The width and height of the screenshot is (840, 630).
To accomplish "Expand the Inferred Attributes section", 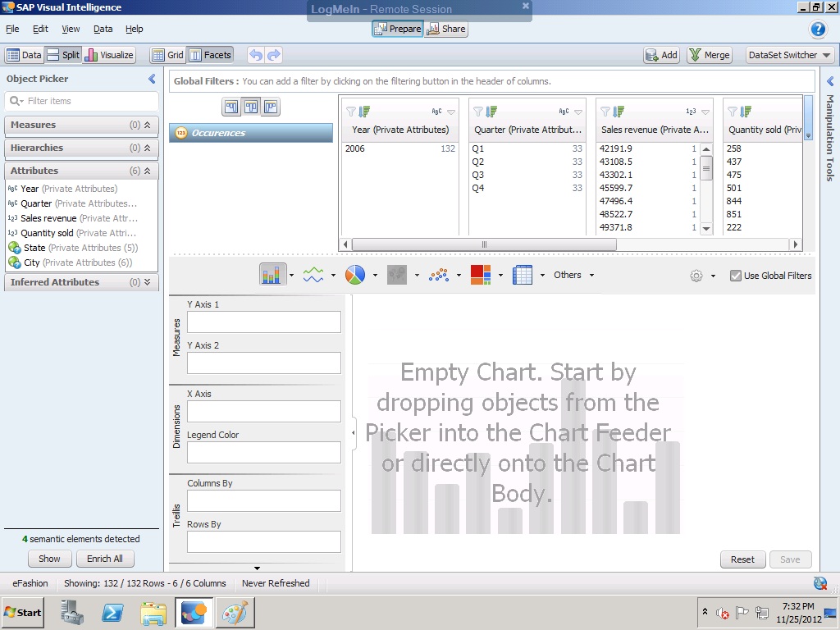I will point(148,282).
